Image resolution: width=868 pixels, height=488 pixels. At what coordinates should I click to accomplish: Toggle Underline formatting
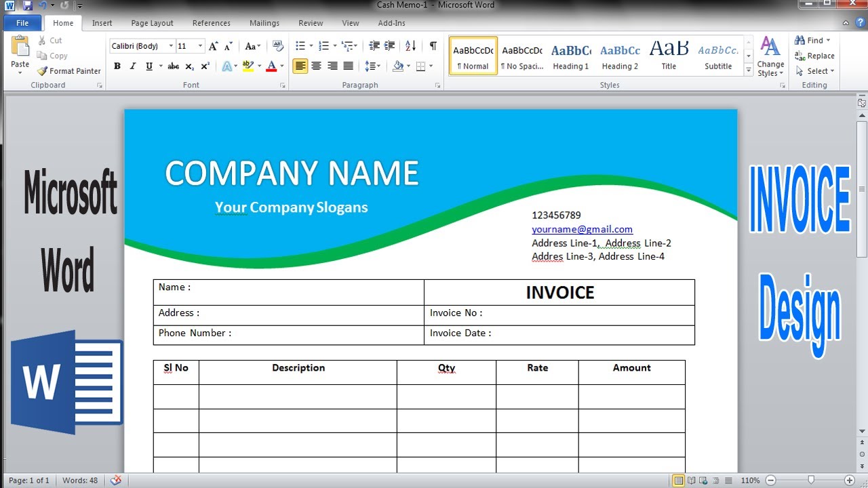(148, 66)
